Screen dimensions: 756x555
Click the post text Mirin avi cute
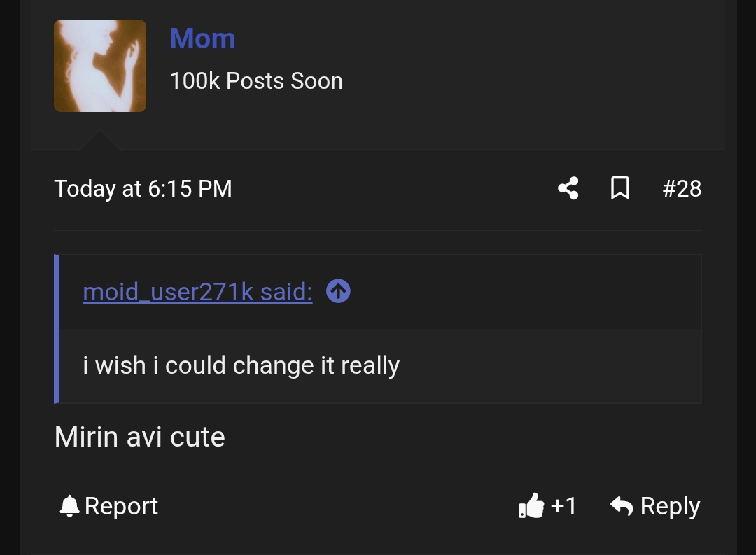(x=139, y=436)
